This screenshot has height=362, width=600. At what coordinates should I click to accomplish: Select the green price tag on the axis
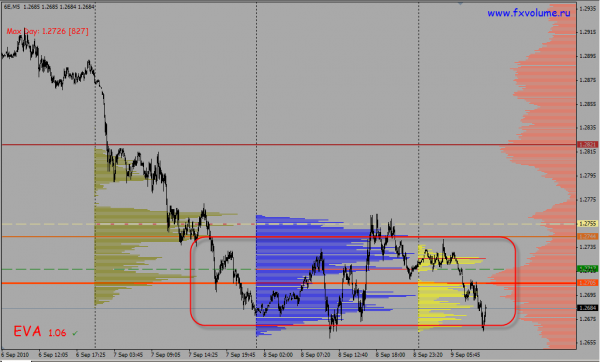588,269
